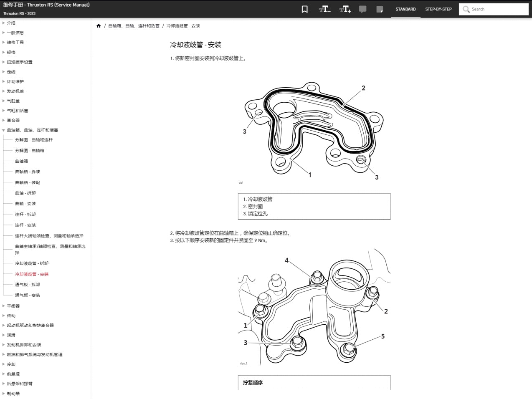Click the search magnifier icon

[466, 9]
